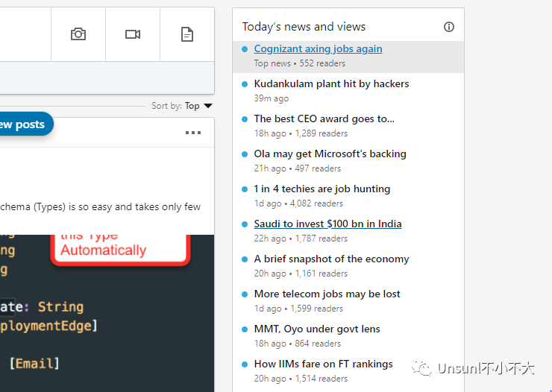Open 'How IIMs fare on FT rankings'
This screenshot has height=392, width=552.
tap(323, 364)
